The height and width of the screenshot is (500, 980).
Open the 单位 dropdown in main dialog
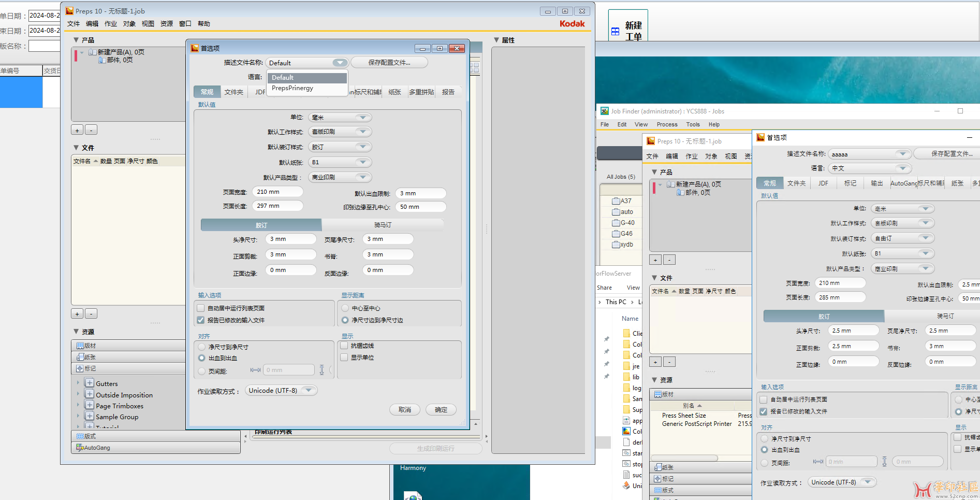(x=340, y=118)
